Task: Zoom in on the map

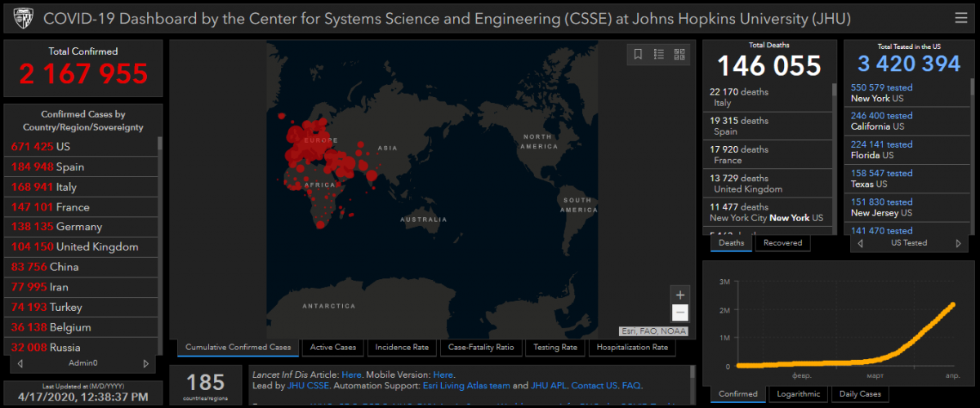Action: pyautogui.click(x=679, y=295)
